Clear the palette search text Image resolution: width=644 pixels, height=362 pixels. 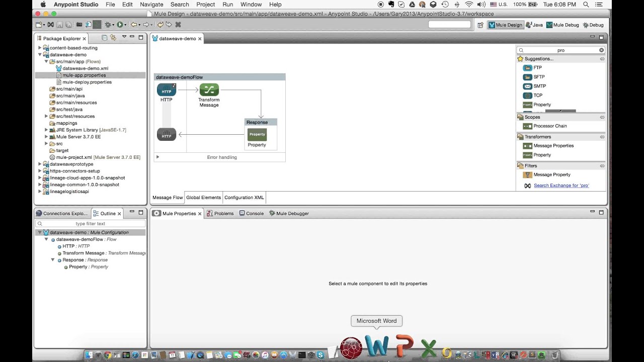point(601,50)
